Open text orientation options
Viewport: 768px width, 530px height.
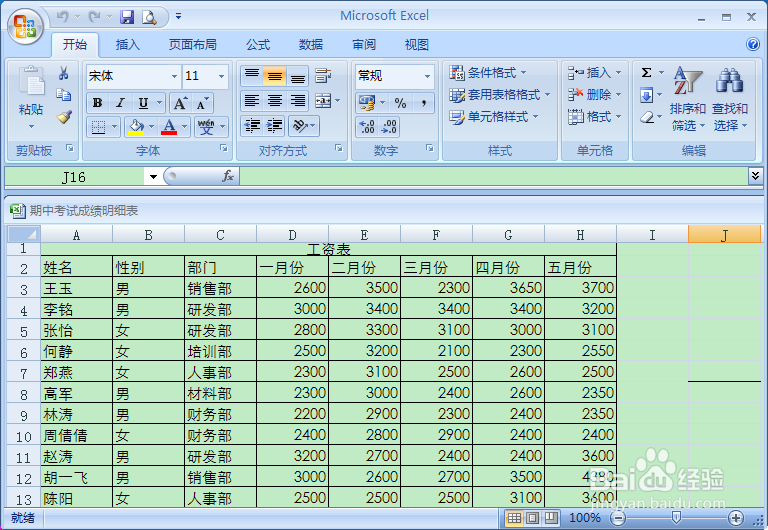304,126
